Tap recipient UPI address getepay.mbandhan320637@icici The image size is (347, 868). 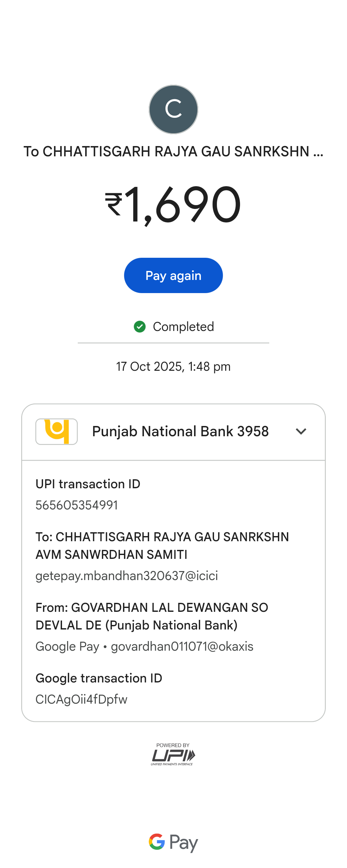tap(127, 576)
